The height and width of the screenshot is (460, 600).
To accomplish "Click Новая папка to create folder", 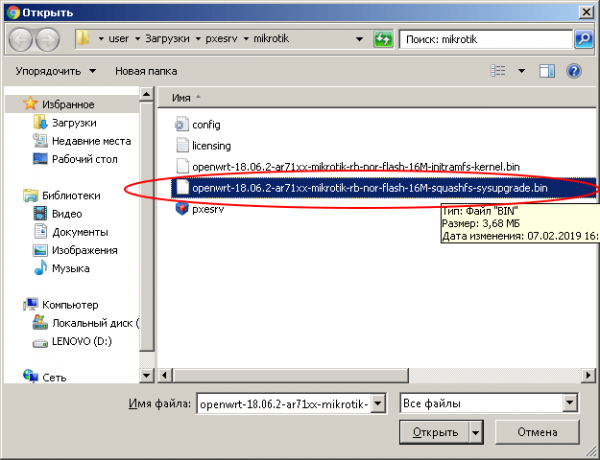I will click(146, 71).
